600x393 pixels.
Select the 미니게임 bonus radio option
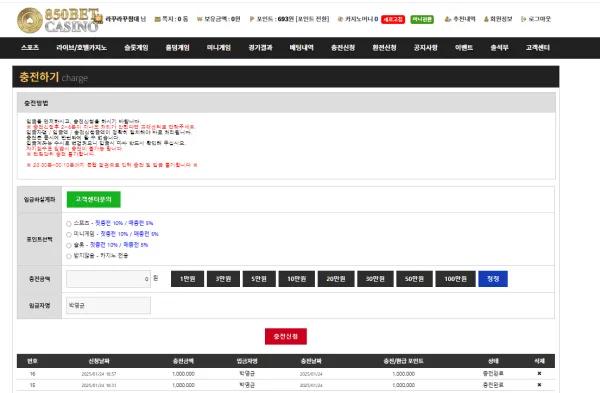pos(69,234)
